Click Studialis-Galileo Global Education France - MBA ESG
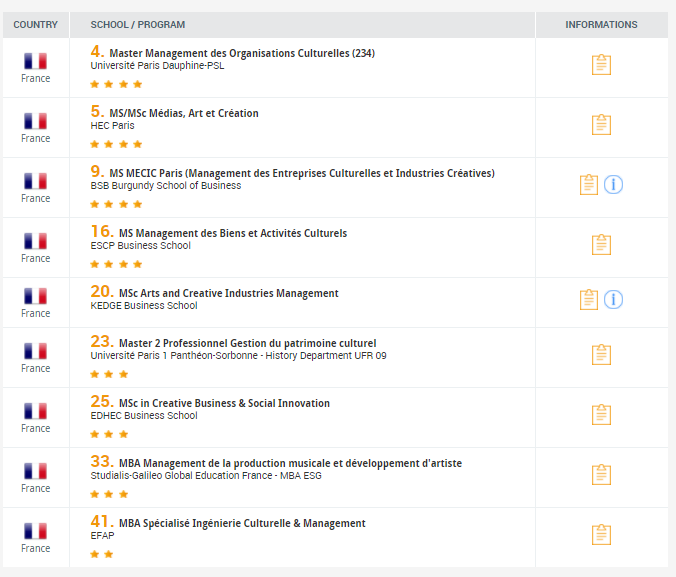Screen dimensions: 676x577 click(206, 475)
